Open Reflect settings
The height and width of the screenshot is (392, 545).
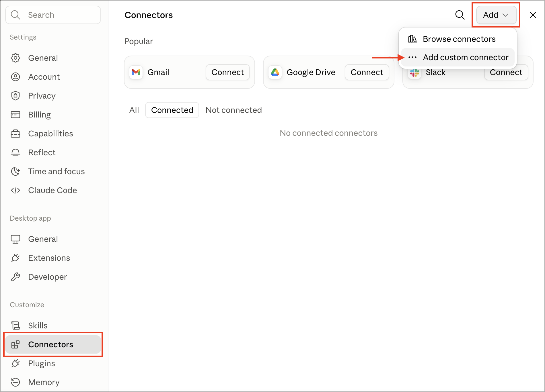click(53, 152)
